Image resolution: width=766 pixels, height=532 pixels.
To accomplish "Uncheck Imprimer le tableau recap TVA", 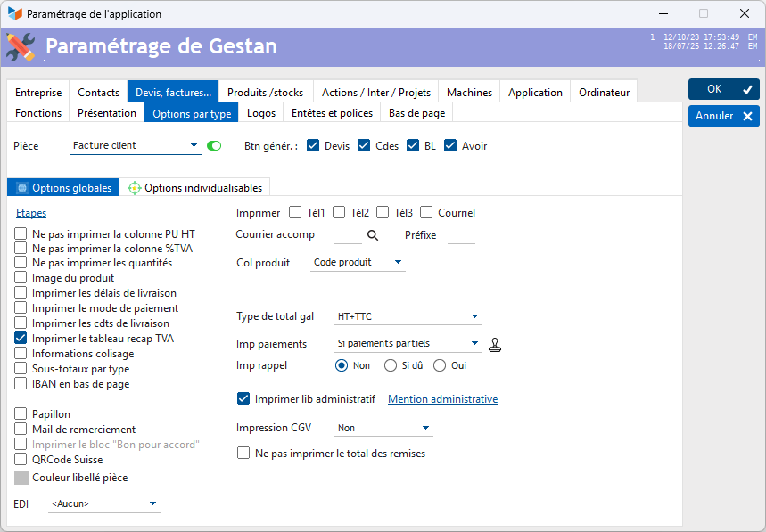I will [21, 339].
